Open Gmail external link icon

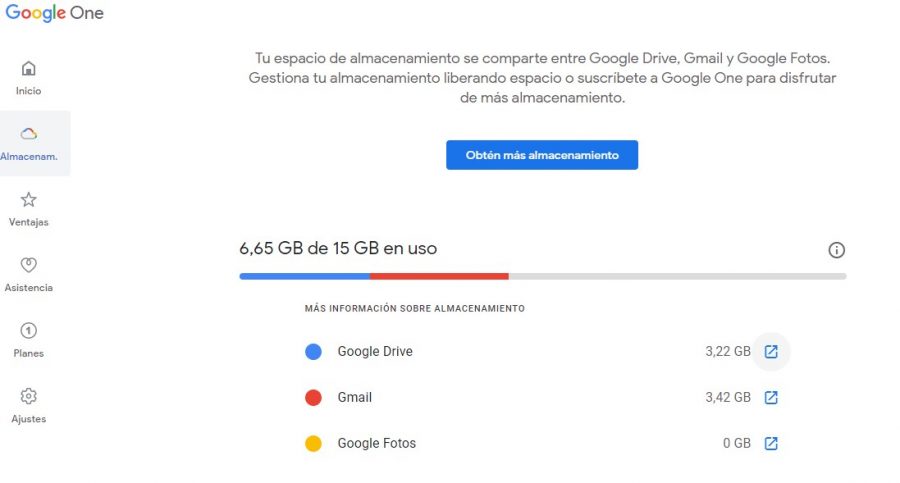point(771,398)
